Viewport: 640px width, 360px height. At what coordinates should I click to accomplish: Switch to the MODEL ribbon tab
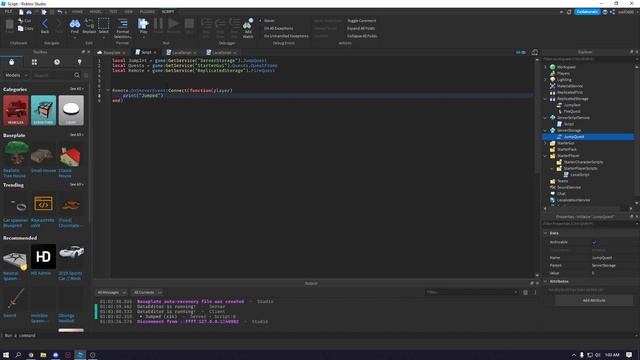[96, 12]
